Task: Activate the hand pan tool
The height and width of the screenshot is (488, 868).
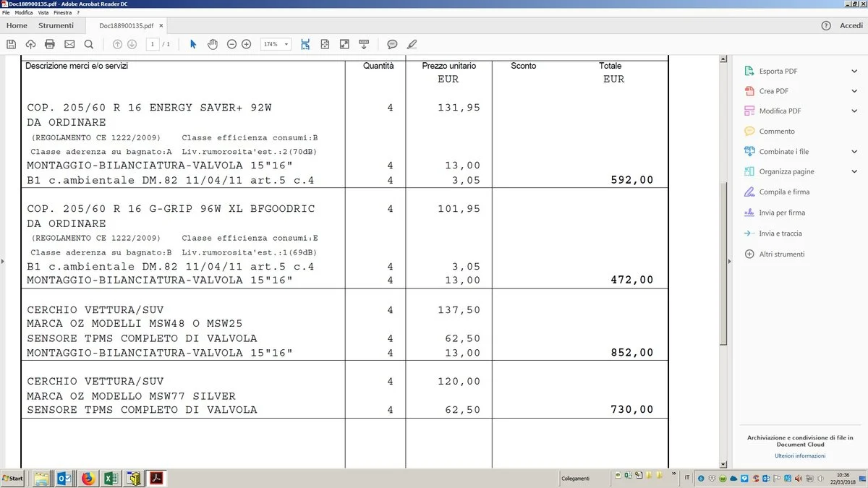Action: (x=213, y=44)
